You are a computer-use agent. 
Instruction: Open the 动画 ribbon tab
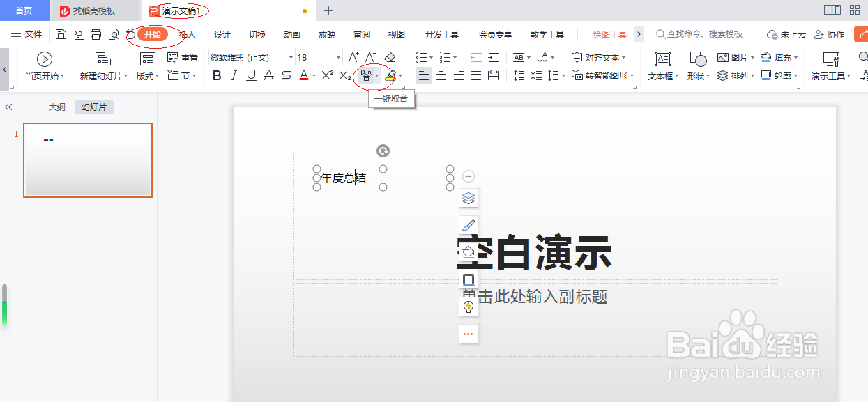(292, 34)
